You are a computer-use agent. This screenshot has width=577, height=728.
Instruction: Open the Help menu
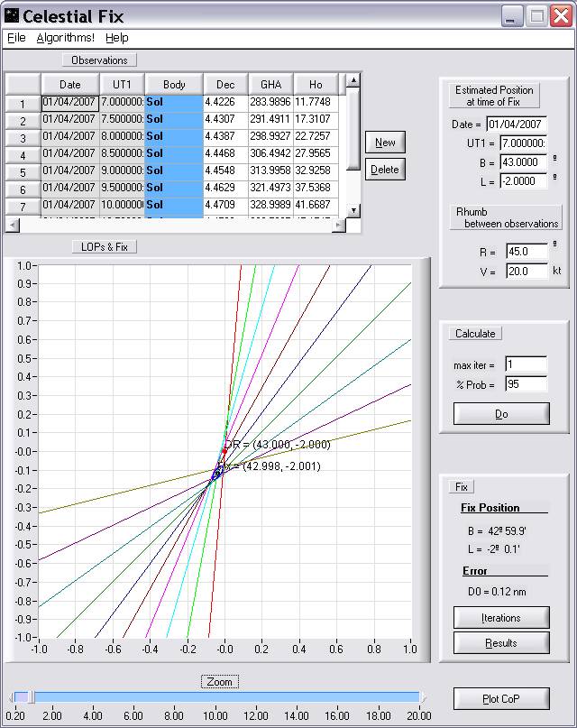(x=117, y=38)
